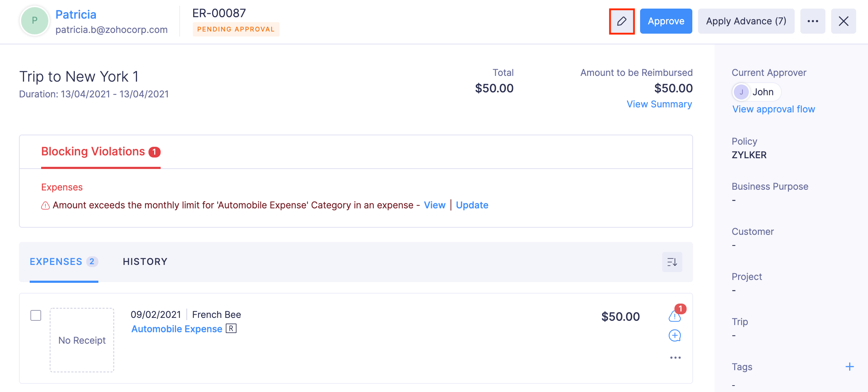The width and height of the screenshot is (868, 392).
Task: Select the French Bee expense checkbox
Action: pos(36,315)
